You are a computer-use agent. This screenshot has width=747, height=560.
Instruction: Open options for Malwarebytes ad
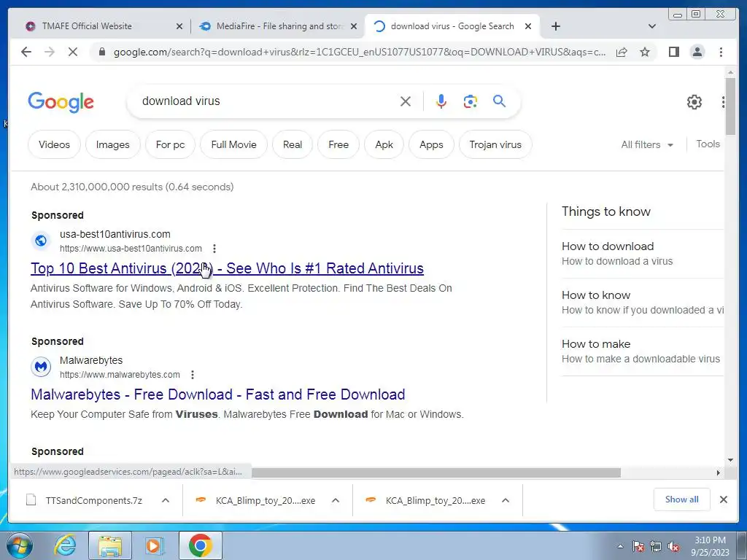(x=193, y=375)
